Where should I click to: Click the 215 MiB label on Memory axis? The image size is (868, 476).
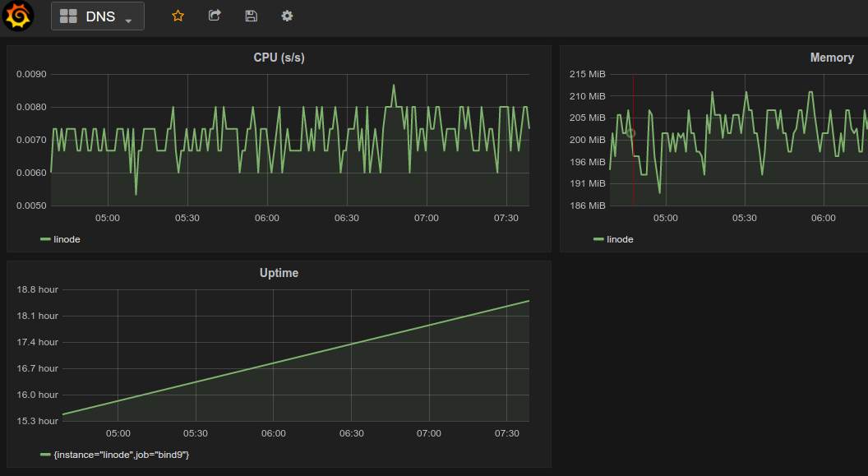click(x=588, y=74)
